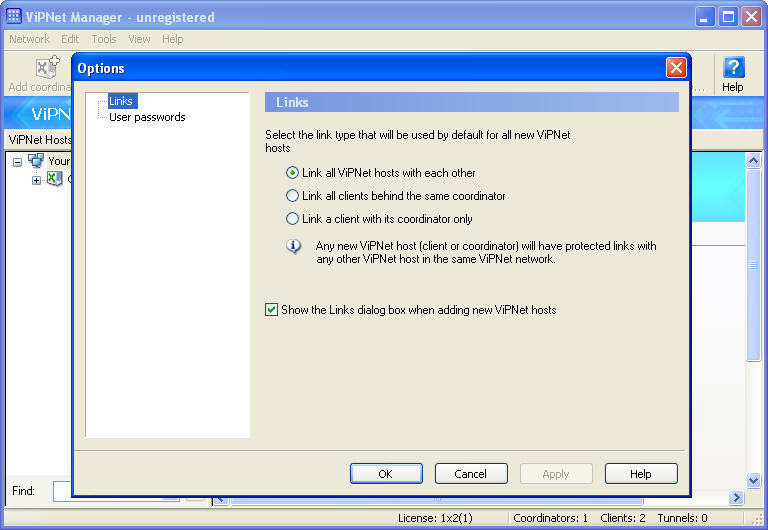
Task: Click the vertical scrollbar up arrow
Action: pos(755,161)
